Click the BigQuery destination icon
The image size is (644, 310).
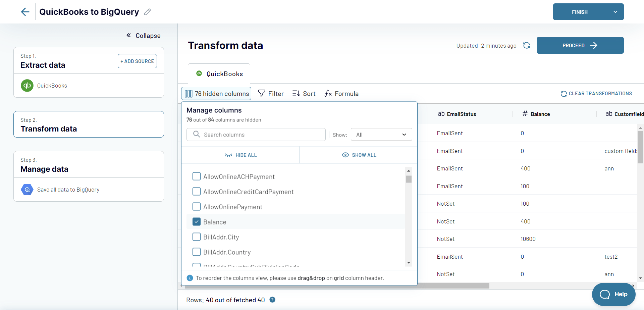27,190
